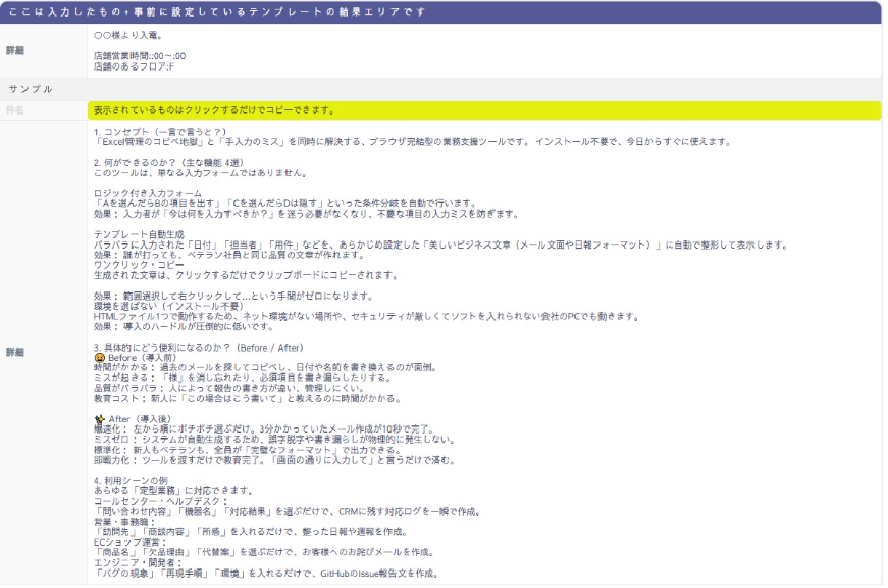
Task: Click the line 'コールセンター・ヘルプデスク：'
Action: point(161,501)
